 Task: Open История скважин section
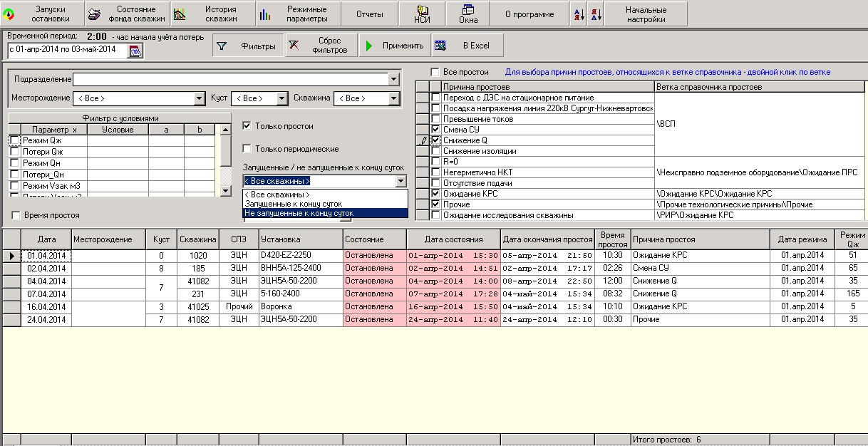(x=212, y=14)
